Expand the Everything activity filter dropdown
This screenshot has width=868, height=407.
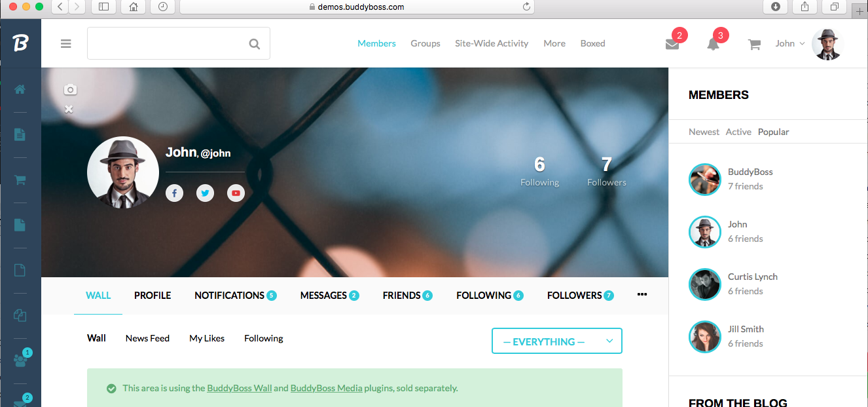tap(556, 341)
